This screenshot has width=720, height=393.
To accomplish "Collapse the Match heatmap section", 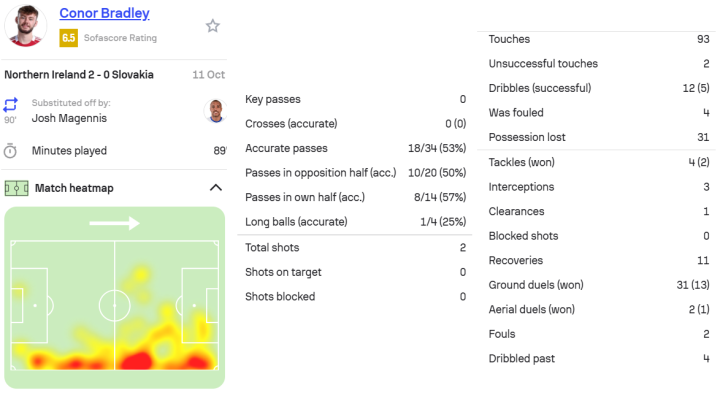I will point(215,188).
